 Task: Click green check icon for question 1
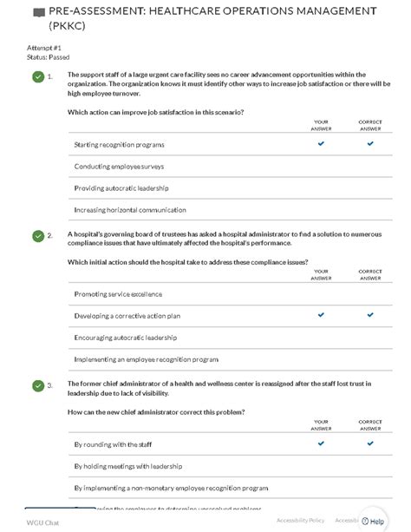[38, 76]
